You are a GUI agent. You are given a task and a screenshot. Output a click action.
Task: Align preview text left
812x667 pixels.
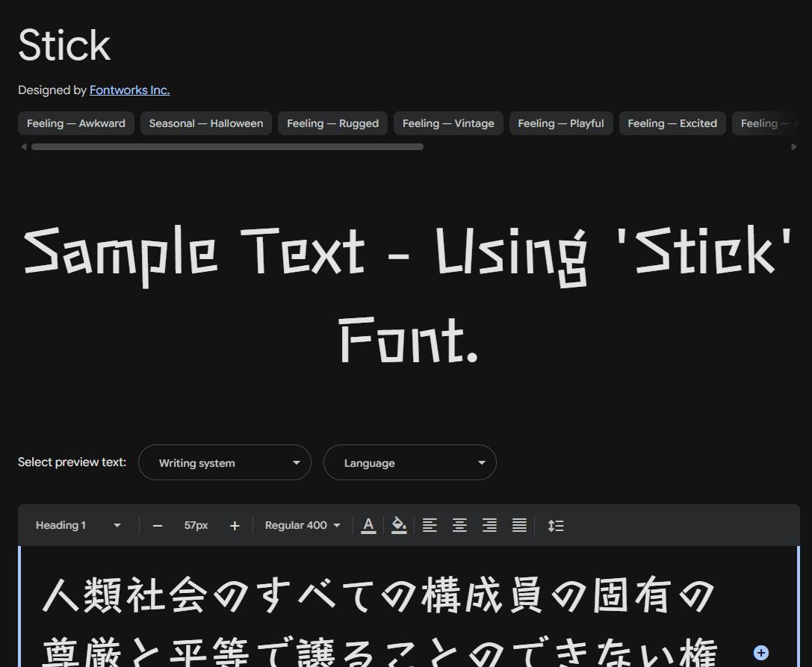pos(430,525)
